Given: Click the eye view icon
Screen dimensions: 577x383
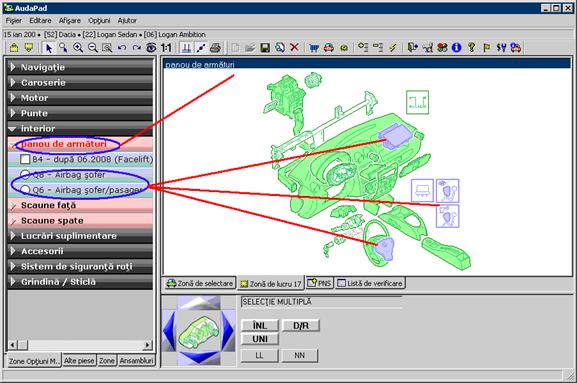Looking at the screenshot, I should (151, 48).
